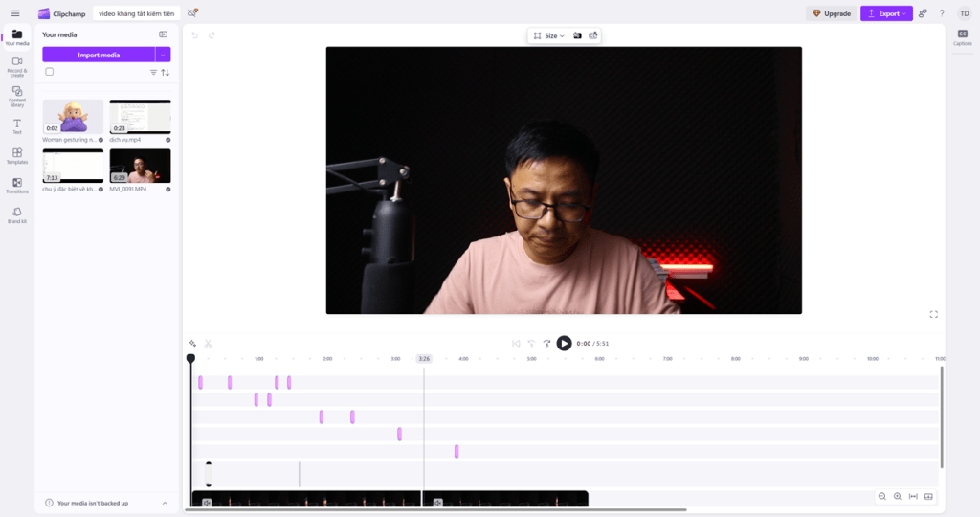Image resolution: width=980 pixels, height=517 pixels.
Task: Open the hamburger main menu
Action: coord(15,13)
